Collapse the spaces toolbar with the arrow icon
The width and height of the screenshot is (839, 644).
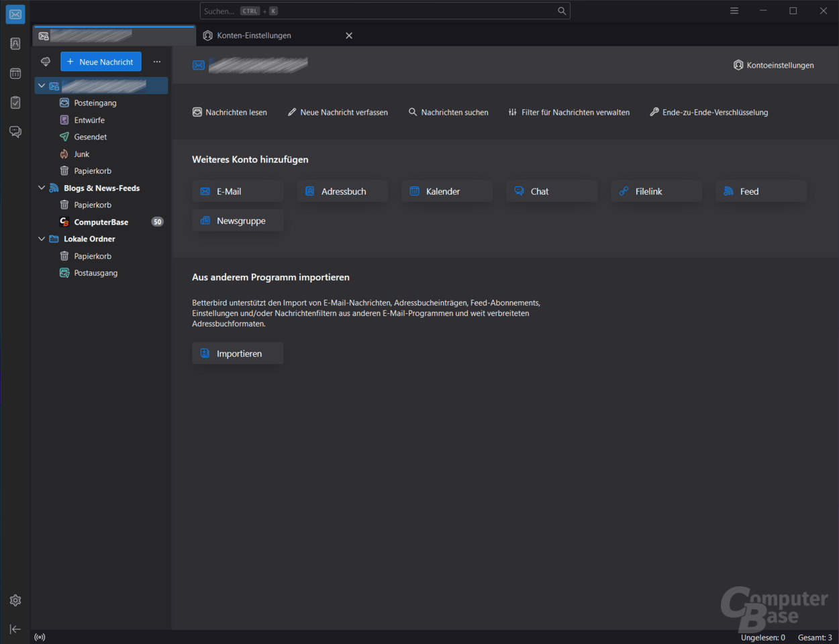tap(15, 629)
